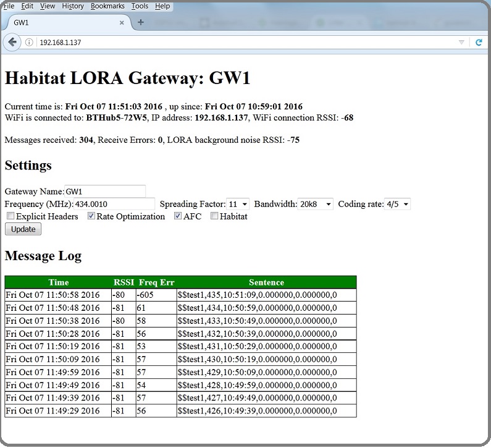Open the Bookmarks menu
The width and height of the screenshot is (491, 448).
[x=107, y=6]
